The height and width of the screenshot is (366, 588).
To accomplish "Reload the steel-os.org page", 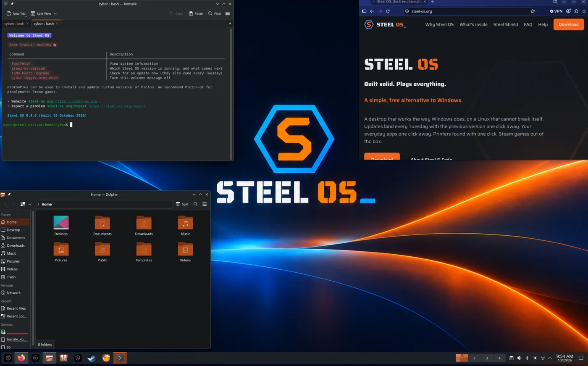I will tap(388, 11).
